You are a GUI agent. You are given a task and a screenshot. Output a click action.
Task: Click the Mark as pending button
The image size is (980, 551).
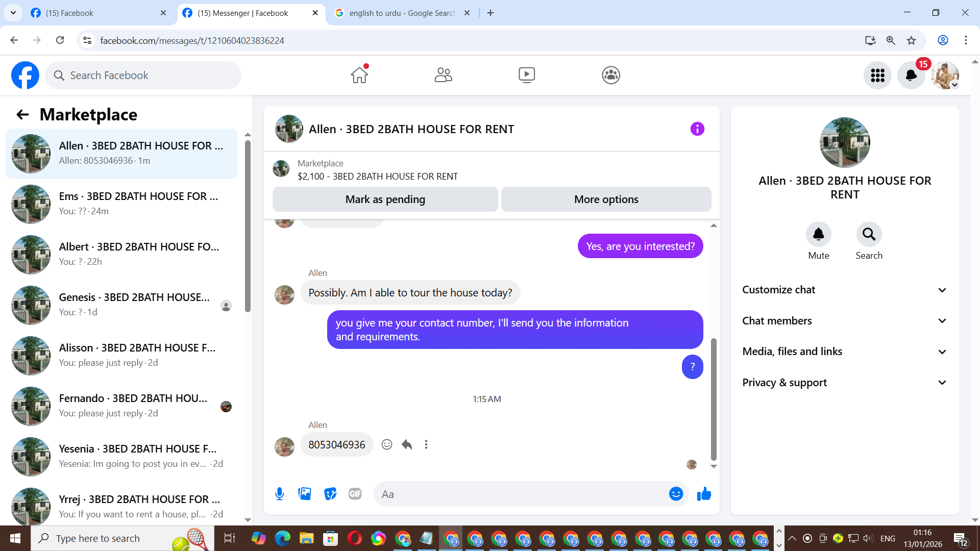click(x=385, y=199)
